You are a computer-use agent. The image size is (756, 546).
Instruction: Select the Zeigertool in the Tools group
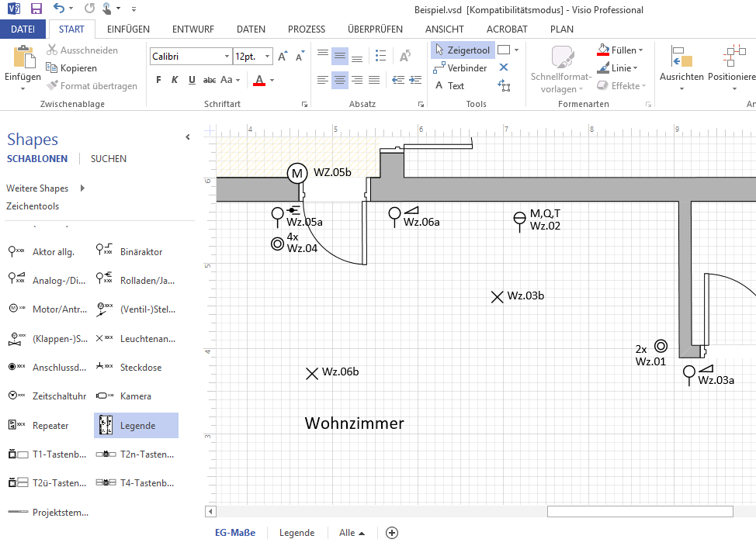pos(462,50)
